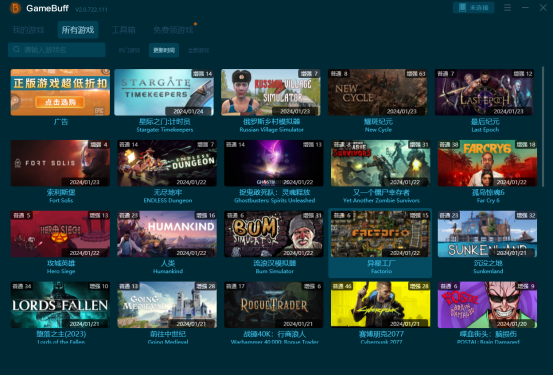Screen dimensions: 553x376
Task: Open the 免费领游戏 tab
Action: point(173,30)
